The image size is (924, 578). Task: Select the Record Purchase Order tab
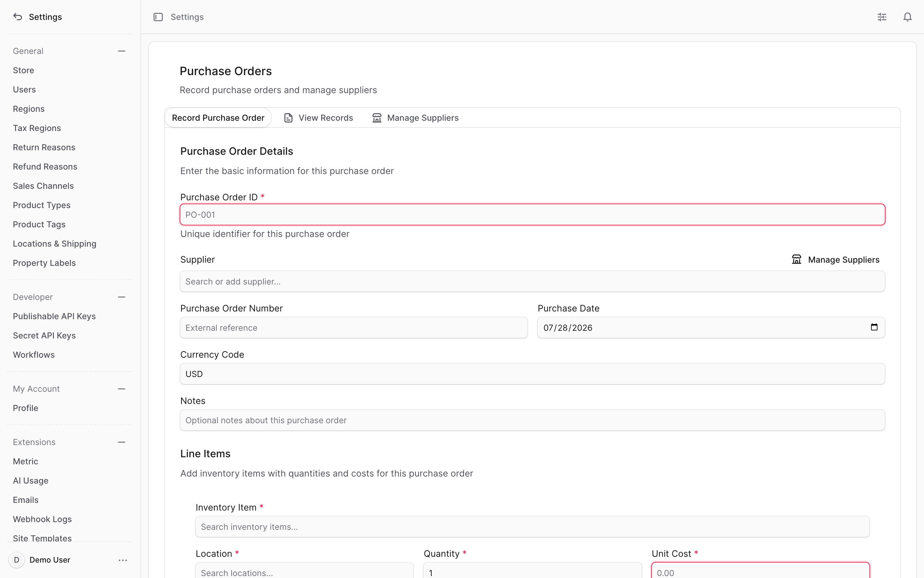pyautogui.click(x=218, y=118)
